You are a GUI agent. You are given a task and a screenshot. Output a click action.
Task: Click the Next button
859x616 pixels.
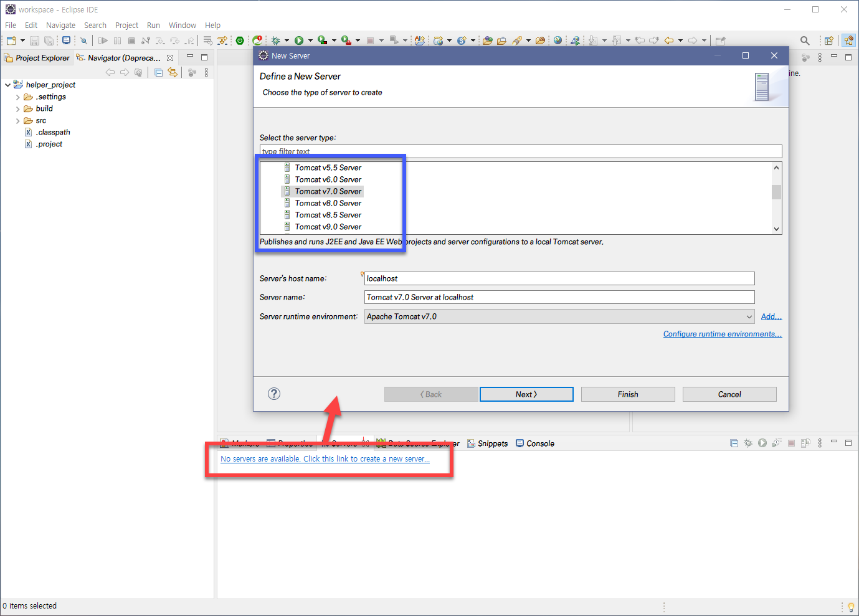[526, 394]
